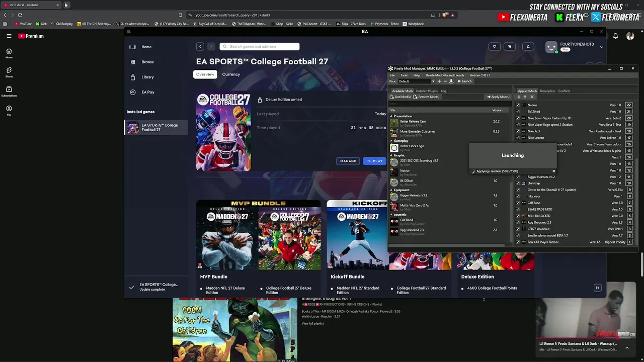This screenshot has height=362, width=644.
Task: Remove the current pack with the minus icon
Action: (x=445, y=81)
